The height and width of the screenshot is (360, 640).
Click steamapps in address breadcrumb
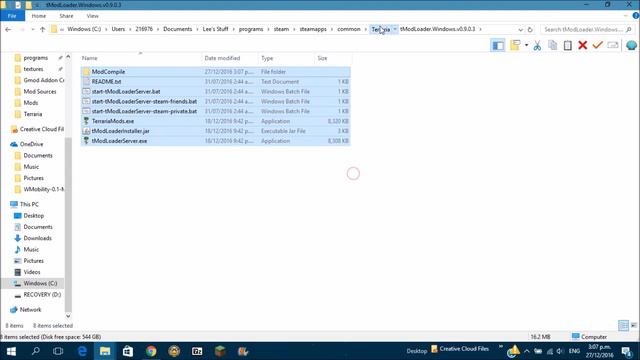tap(313, 29)
